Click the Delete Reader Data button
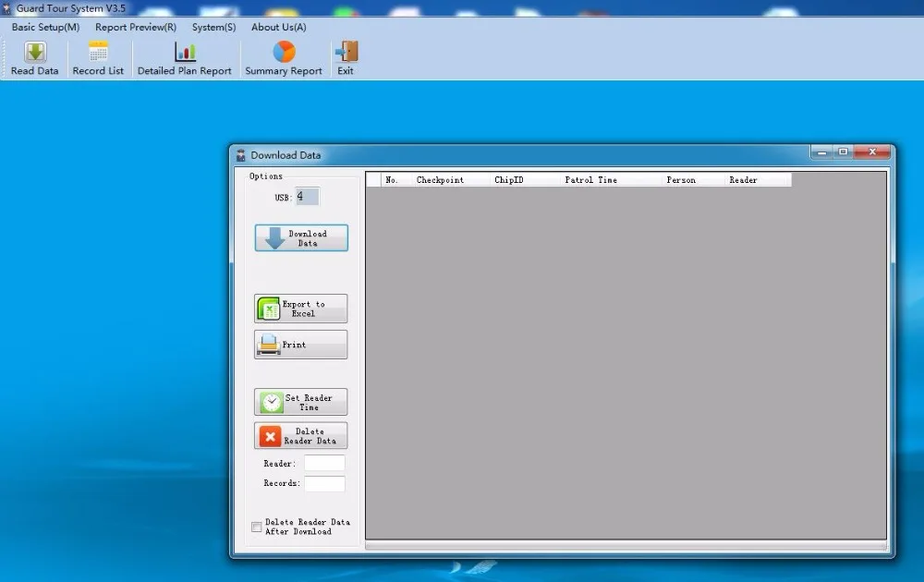Image resolution: width=924 pixels, height=582 pixels. tap(301, 436)
